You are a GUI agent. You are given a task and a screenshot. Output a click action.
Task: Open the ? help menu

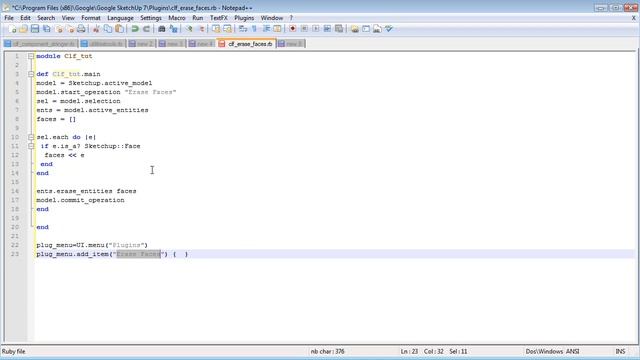coord(291,18)
